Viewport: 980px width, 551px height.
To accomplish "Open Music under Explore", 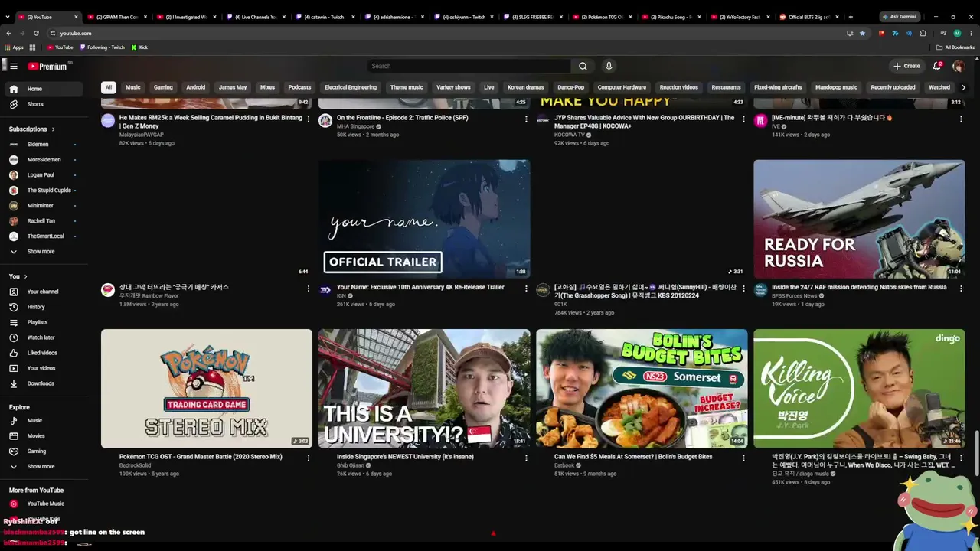I will 43,420.
